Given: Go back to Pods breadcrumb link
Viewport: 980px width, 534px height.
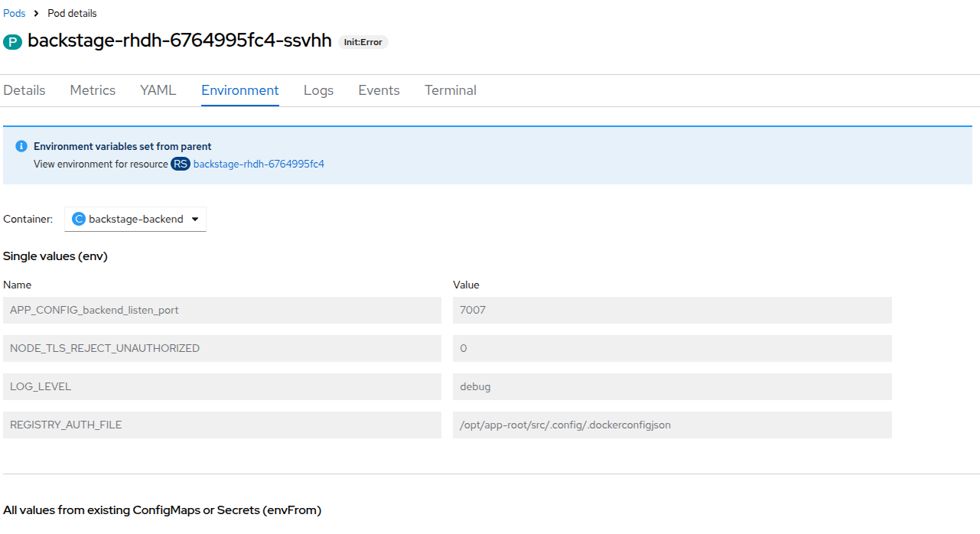Looking at the screenshot, I should (15, 14).
